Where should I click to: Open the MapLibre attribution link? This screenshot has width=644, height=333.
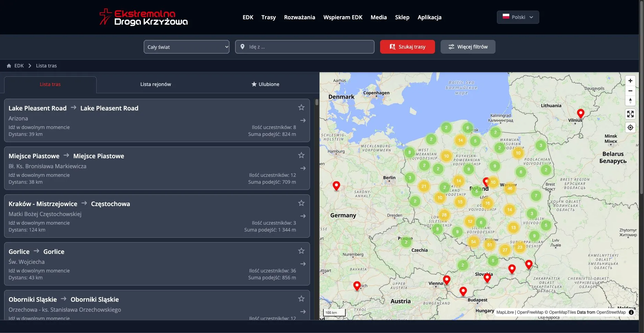tap(505, 312)
